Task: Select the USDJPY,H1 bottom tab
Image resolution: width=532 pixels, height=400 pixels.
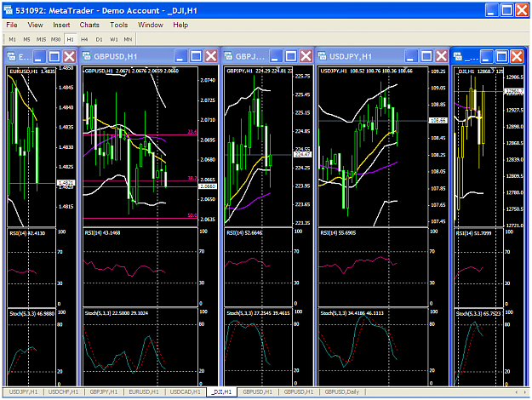Action: tap(24, 391)
